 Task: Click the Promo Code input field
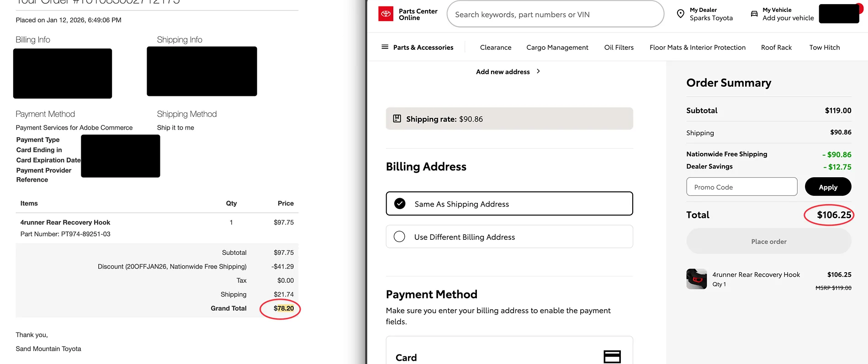pyautogui.click(x=741, y=187)
